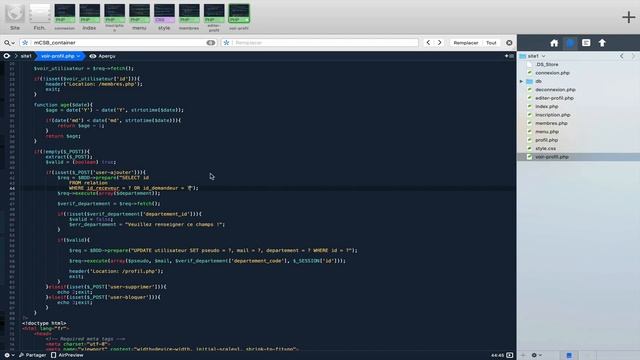Switch to the style CSS tab
The width and height of the screenshot is (640, 360).
[x=164, y=17]
